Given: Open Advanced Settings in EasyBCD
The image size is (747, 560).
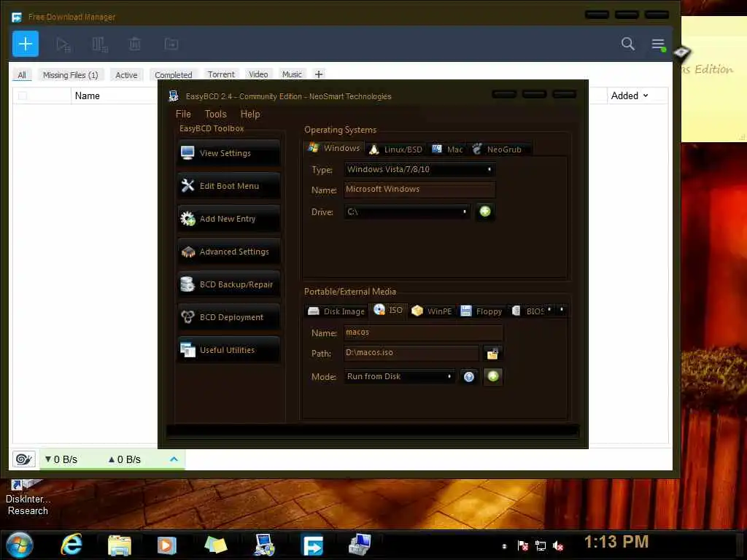Looking at the screenshot, I should click(x=228, y=252).
